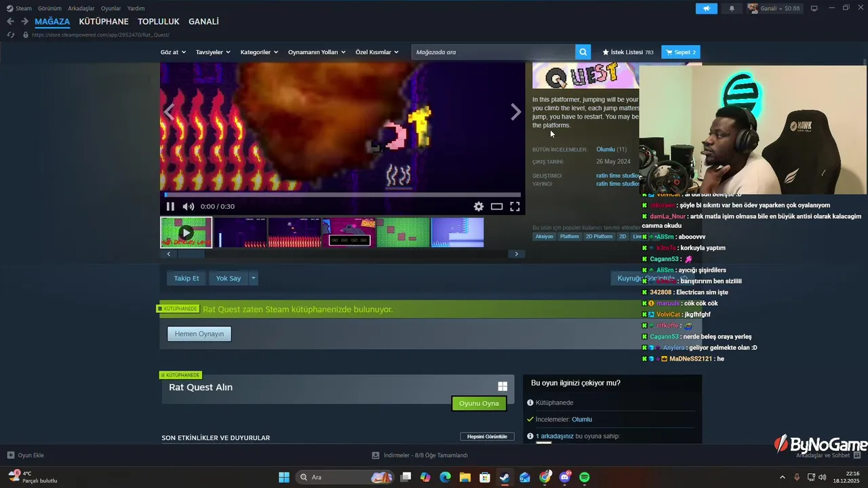868x488 pixels.
Task: Open the notifications bell
Action: click(732, 8)
